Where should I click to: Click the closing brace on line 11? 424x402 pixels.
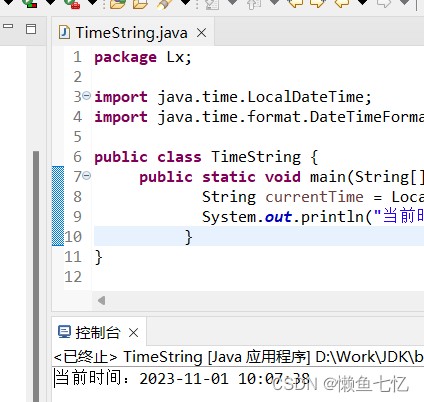[x=98, y=257]
